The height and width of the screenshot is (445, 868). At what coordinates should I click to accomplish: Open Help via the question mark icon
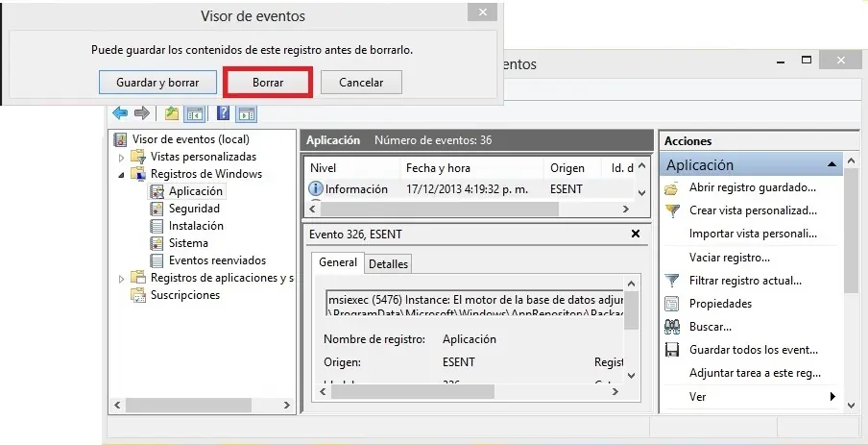click(223, 113)
